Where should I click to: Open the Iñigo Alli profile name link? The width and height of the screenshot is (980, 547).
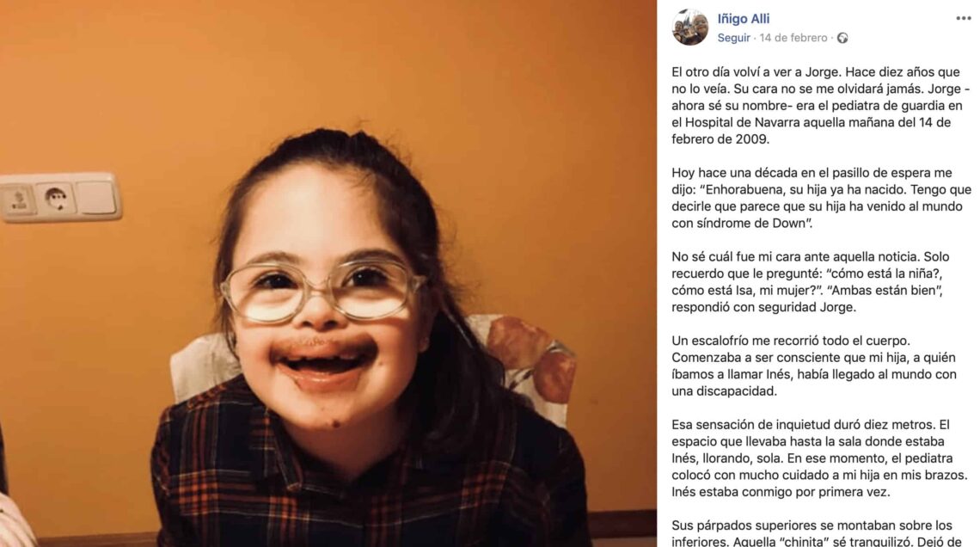[x=744, y=19]
